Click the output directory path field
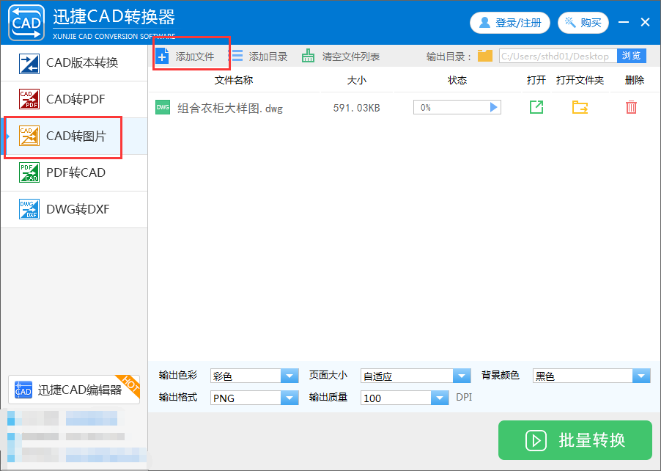 click(x=557, y=56)
